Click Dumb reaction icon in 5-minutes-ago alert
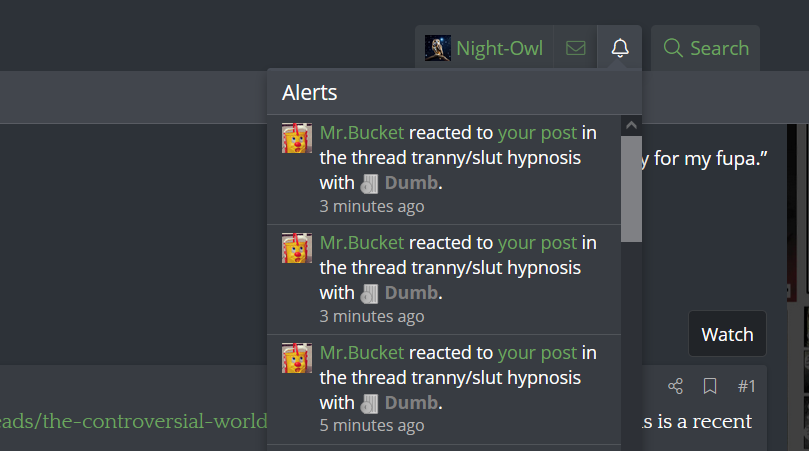The image size is (809, 451). click(369, 404)
